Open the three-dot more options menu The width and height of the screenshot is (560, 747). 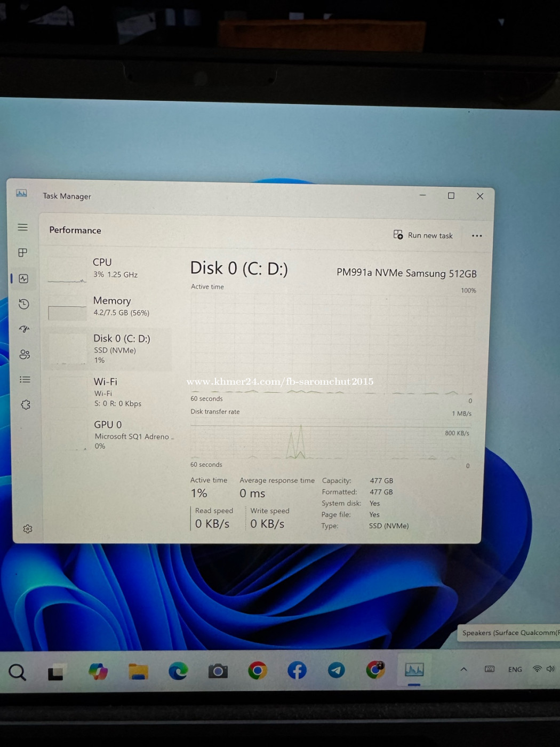pos(476,236)
